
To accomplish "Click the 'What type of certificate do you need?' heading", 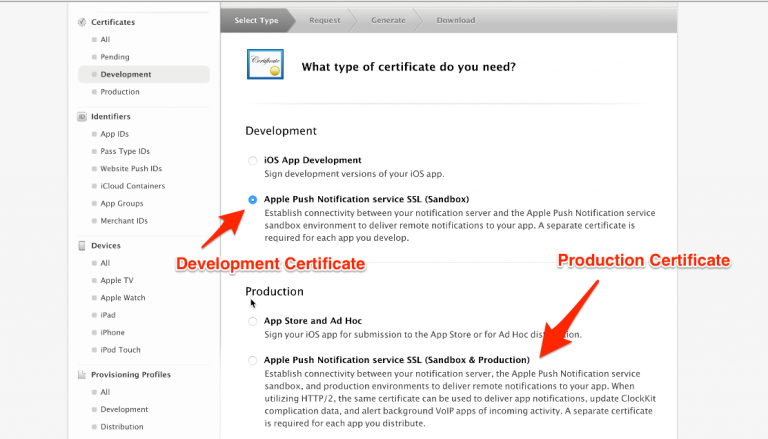I will click(x=408, y=67).
